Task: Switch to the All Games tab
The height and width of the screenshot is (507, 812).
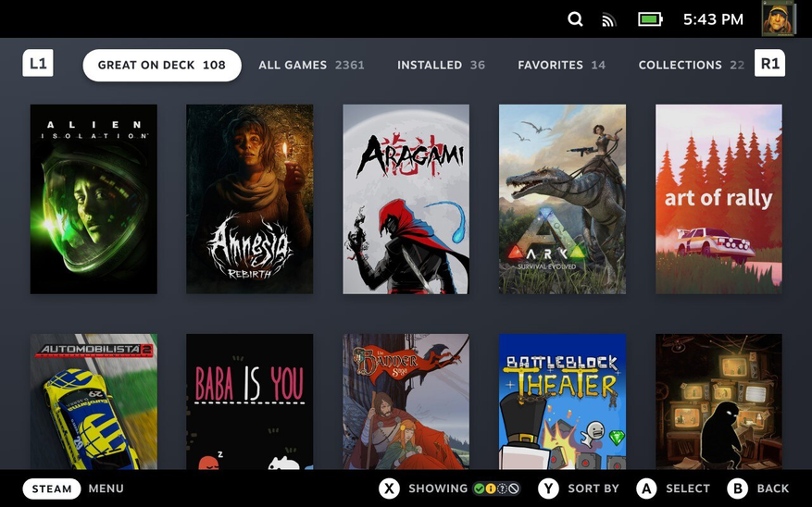Action: pyautogui.click(x=310, y=65)
